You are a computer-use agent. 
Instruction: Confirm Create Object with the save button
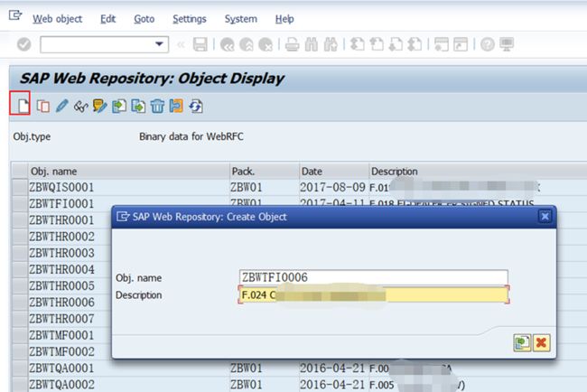[x=522, y=342]
